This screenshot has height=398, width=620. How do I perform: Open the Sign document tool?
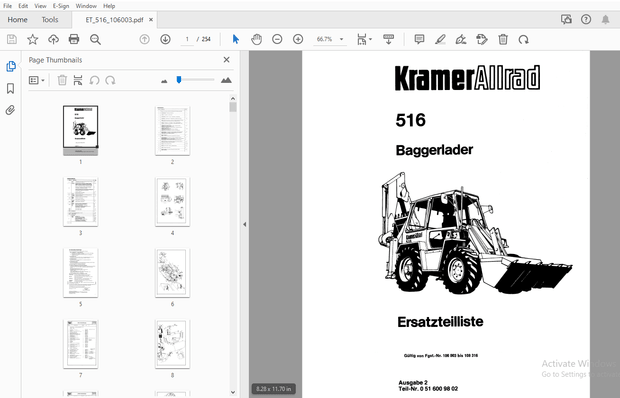coord(461,39)
